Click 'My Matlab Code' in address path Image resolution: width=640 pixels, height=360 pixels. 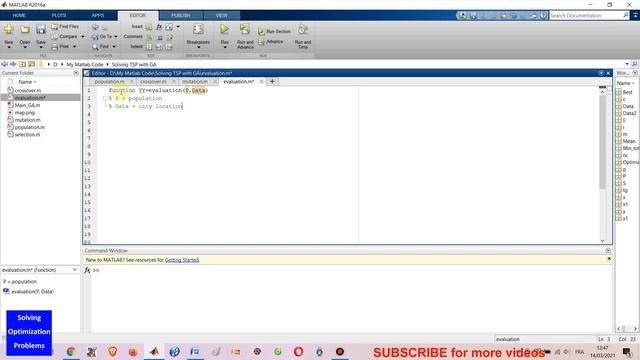pyautogui.click(x=85, y=64)
